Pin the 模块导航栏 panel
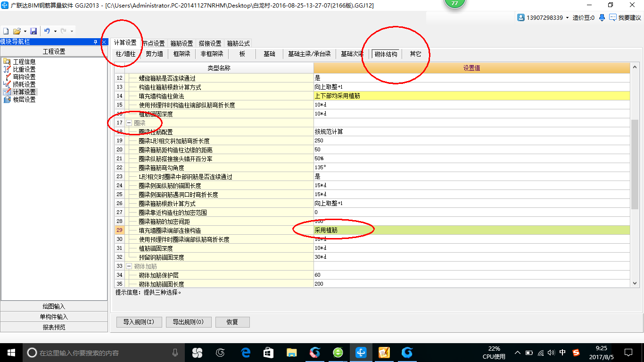644x362 pixels. (96, 42)
